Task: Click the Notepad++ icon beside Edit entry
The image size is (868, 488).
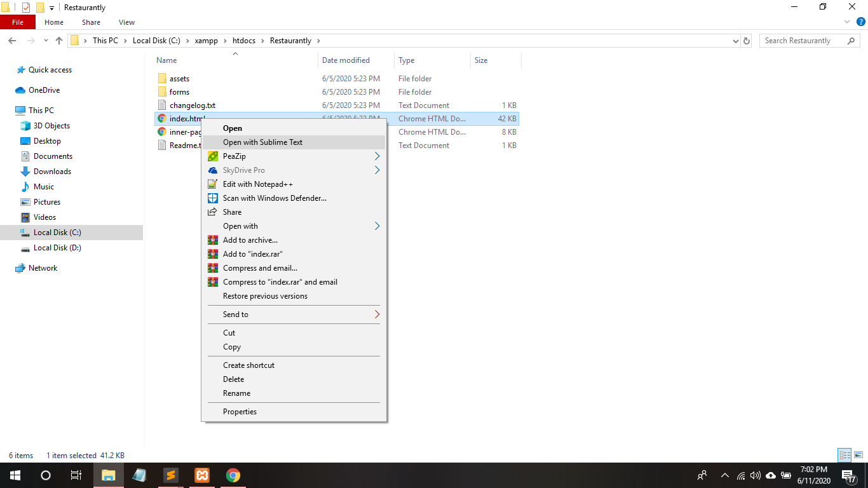Action: (213, 184)
